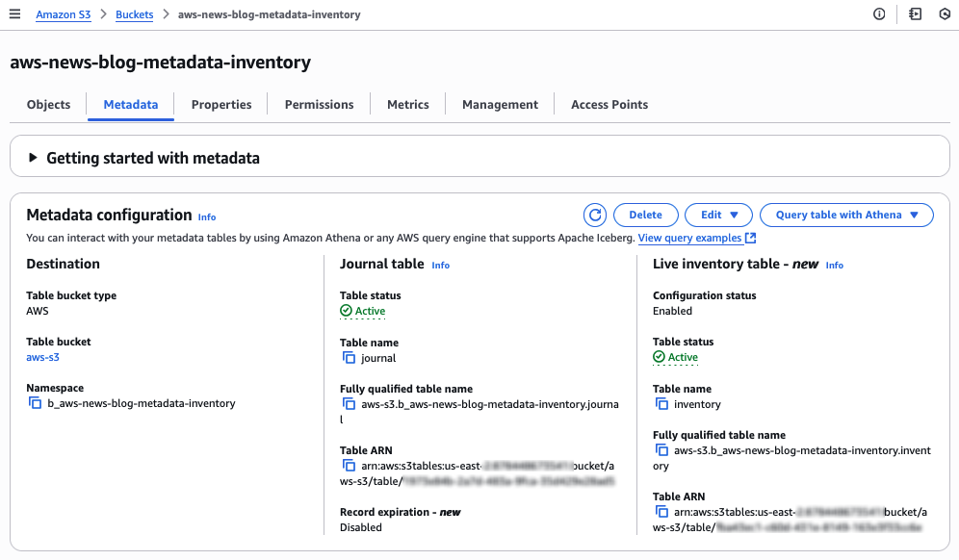Viewport: 959px width, 560px height.
Task: Switch to the Objects tab
Action: [x=48, y=105]
